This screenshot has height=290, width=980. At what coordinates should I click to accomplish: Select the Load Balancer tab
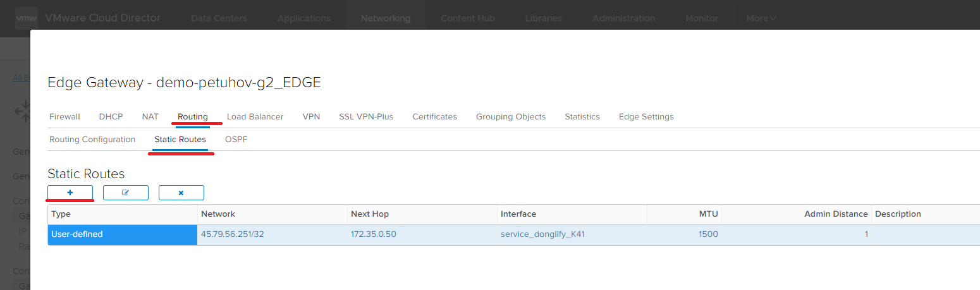tap(255, 117)
